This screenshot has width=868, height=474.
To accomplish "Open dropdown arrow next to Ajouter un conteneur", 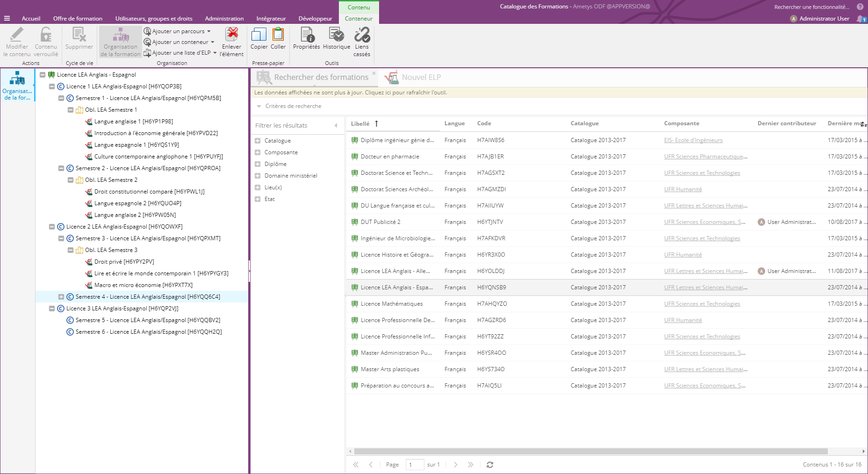I will (213, 42).
